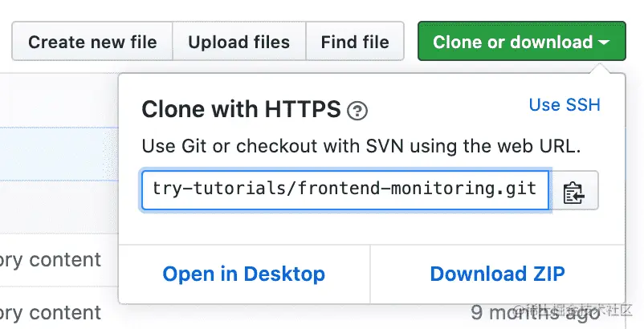Click the caret arrow on Clone or download
The image size is (644, 329).
(605, 43)
